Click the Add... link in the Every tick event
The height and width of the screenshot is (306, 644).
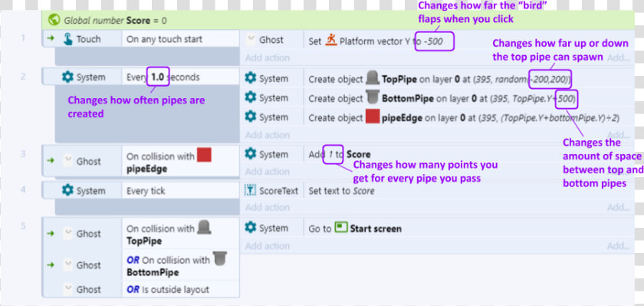[619, 207]
